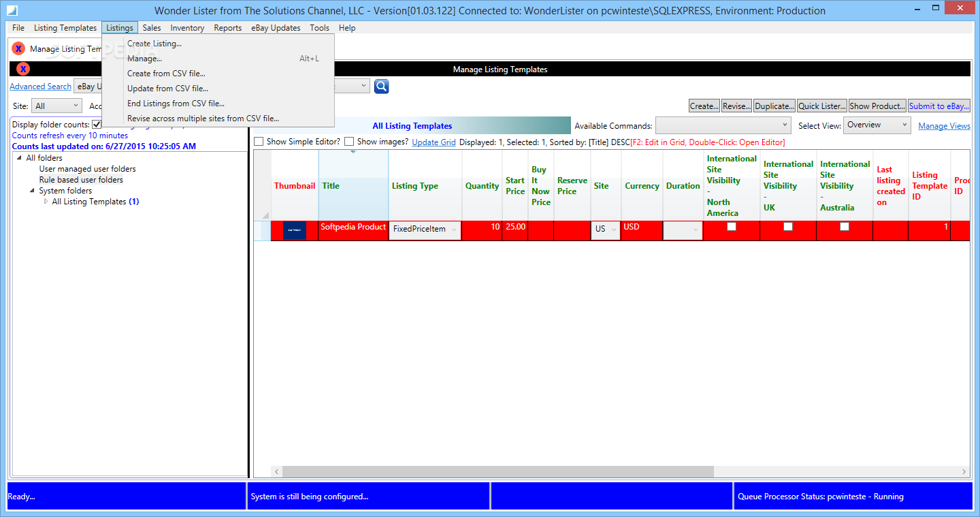This screenshot has width=980, height=517.
Task: Select Create from CSV file...
Action: pos(218,74)
